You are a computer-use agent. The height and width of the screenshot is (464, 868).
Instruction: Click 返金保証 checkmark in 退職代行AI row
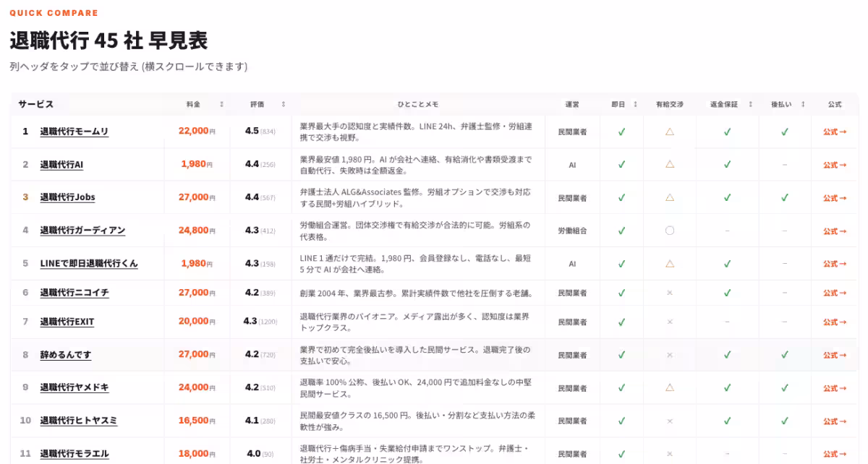(x=728, y=165)
